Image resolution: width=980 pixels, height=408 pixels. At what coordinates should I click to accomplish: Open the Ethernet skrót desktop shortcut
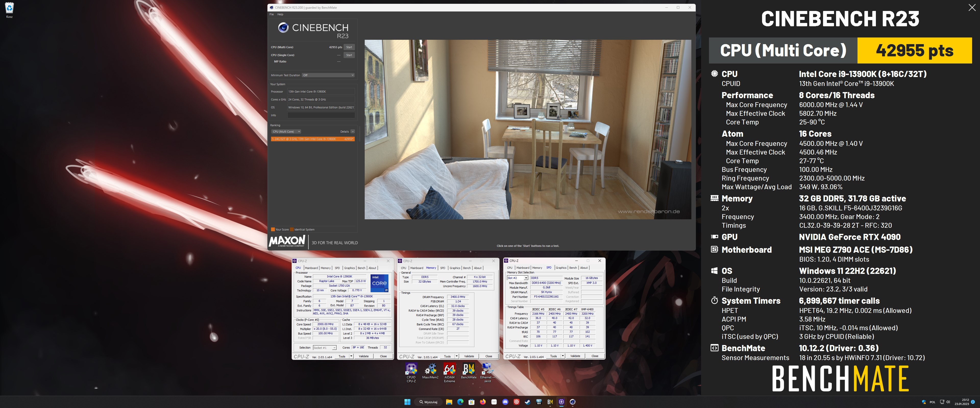coord(487,373)
